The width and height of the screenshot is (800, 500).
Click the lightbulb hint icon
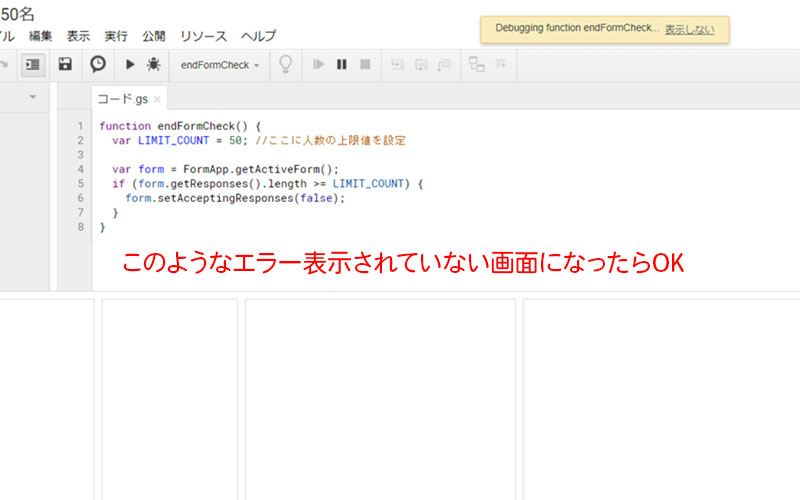286,64
